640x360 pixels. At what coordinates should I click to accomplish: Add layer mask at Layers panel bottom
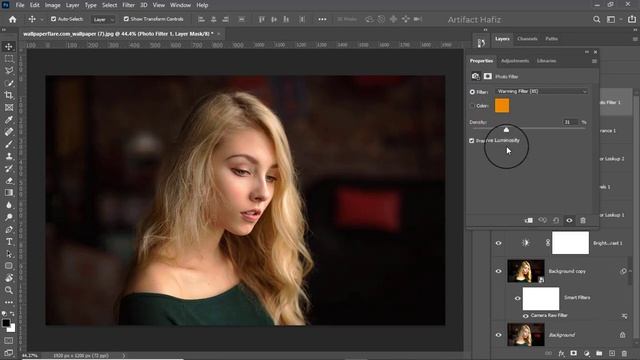point(573,353)
